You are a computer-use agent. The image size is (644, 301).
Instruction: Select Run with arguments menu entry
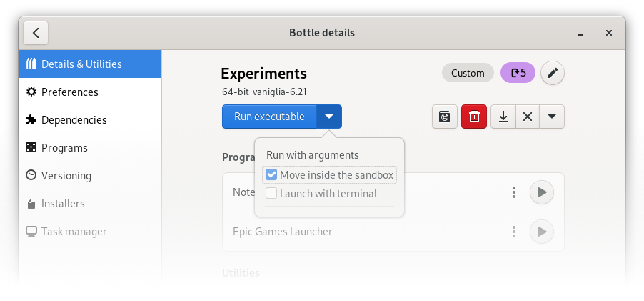[312, 155]
